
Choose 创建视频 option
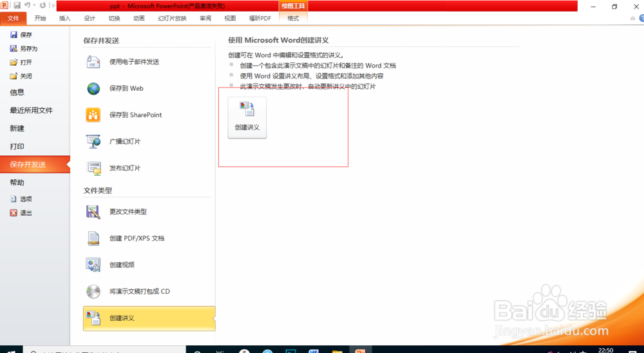[149, 265]
